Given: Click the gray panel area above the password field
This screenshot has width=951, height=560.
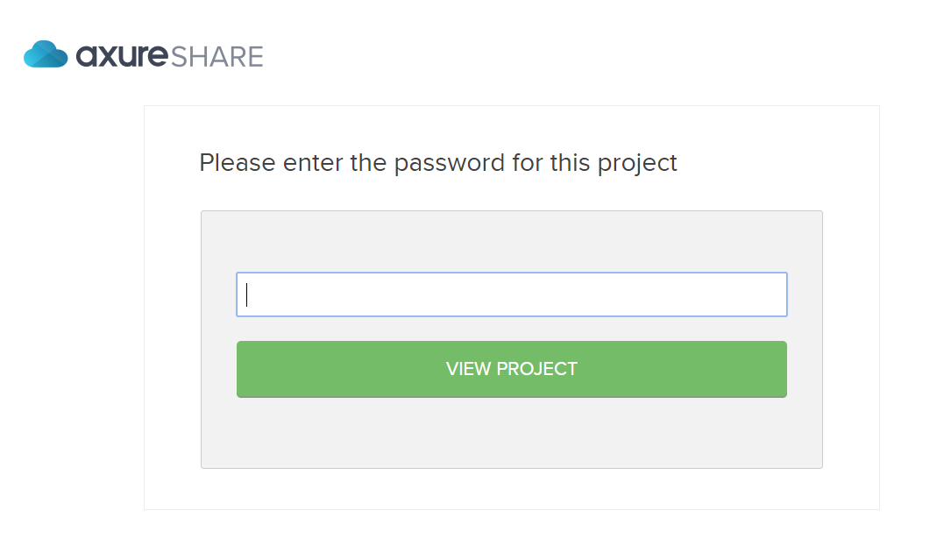Looking at the screenshot, I should click(x=511, y=241).
